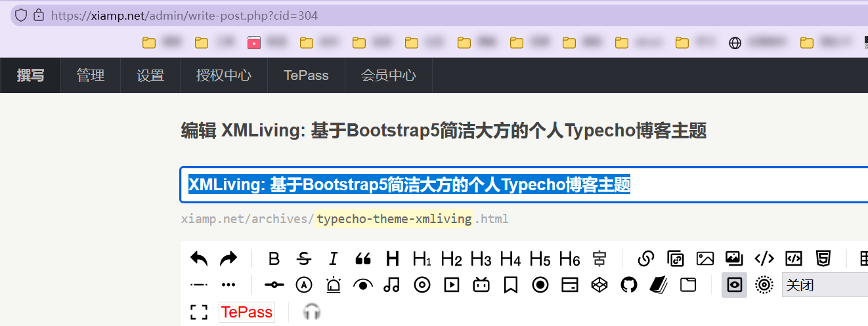Click the filled radio-circle icon
The width and height of the screenshot is (868, 326).
point(540,285)
